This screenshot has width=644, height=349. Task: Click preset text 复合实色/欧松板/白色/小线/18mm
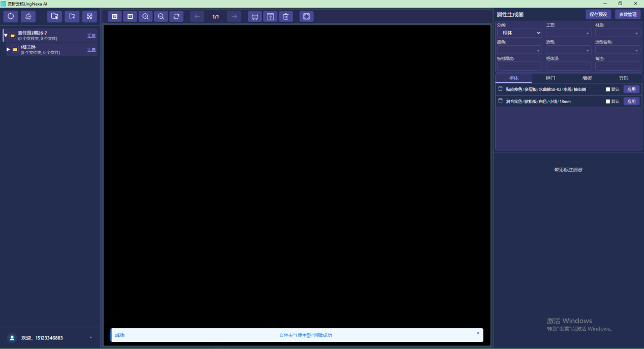tap(538, 101)
